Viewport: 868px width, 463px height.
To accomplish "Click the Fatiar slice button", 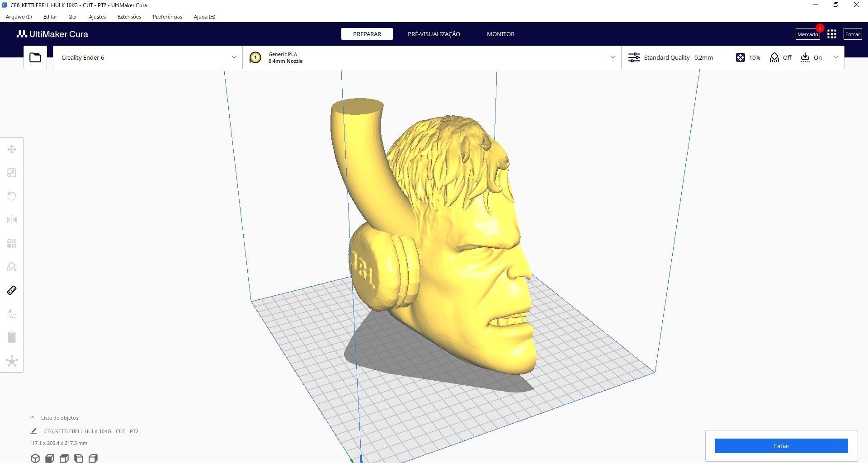I will pyautogui.click(x=781, y=446).
